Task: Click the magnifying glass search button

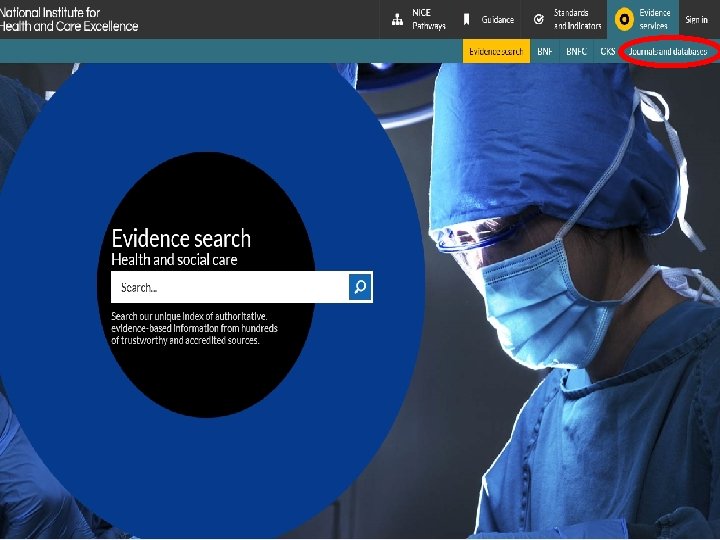Action: click(360, 287)
